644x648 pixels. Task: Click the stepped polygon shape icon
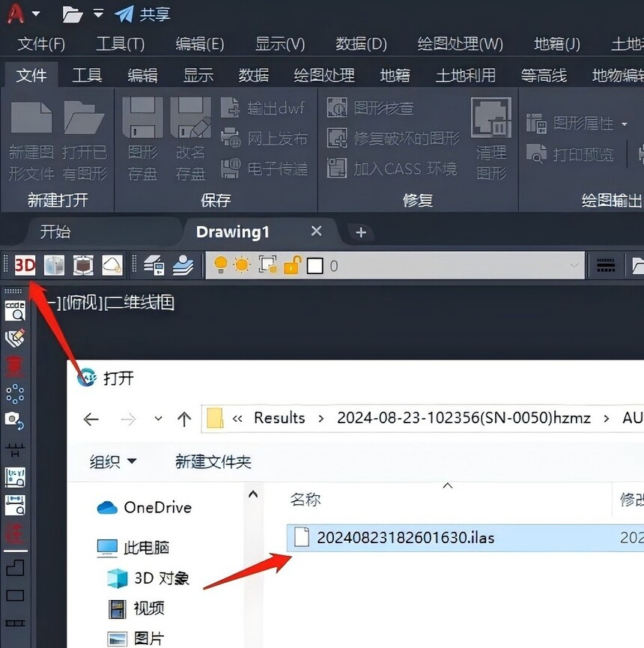pos(15,567)
